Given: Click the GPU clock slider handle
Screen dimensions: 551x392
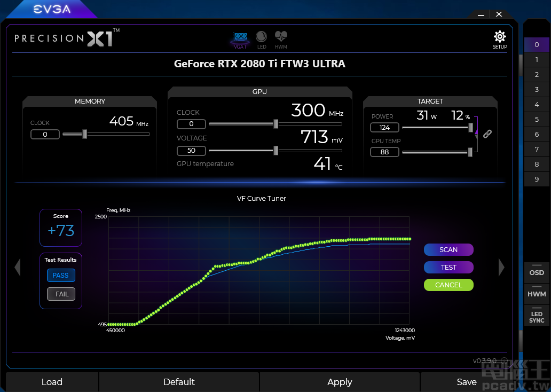Looking at the screenshot, I should point(276,124).
